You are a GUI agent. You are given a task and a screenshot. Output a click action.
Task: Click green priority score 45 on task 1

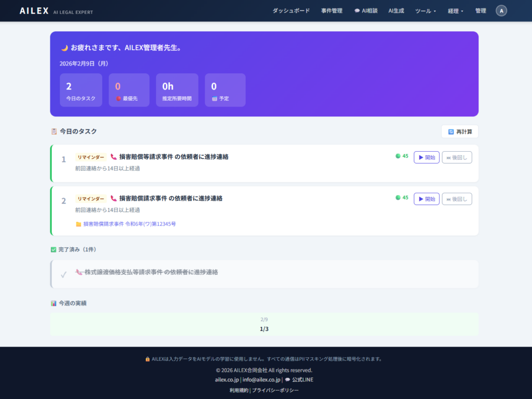[402, 156]
